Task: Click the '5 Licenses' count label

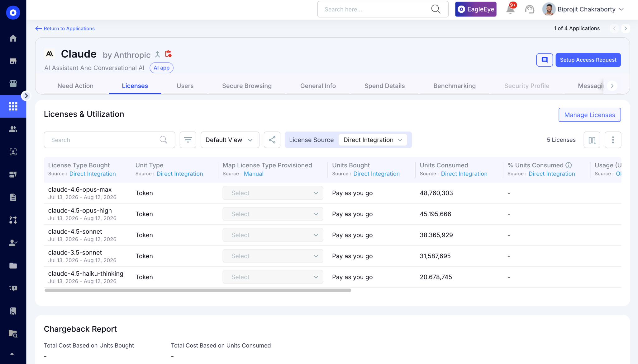Action: click(561, 140)
